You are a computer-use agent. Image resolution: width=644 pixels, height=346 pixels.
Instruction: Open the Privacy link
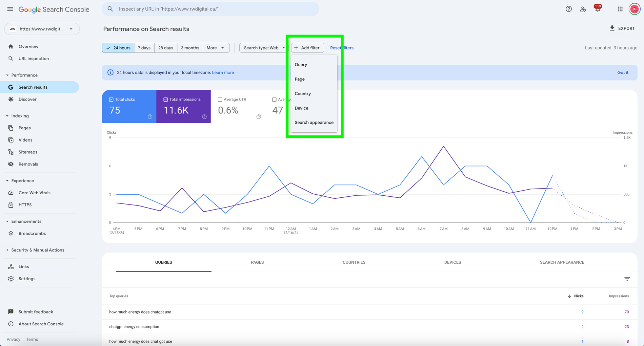coord(14,339)
